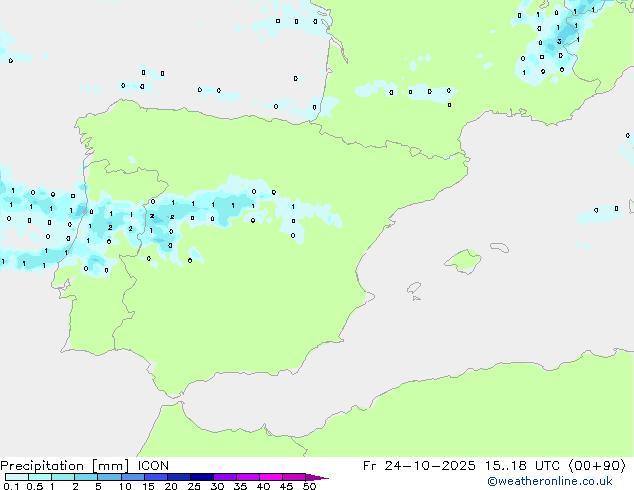Select the magenta 40 mm legend swatch
Viewport: 634px width, 490px height.
271,477
